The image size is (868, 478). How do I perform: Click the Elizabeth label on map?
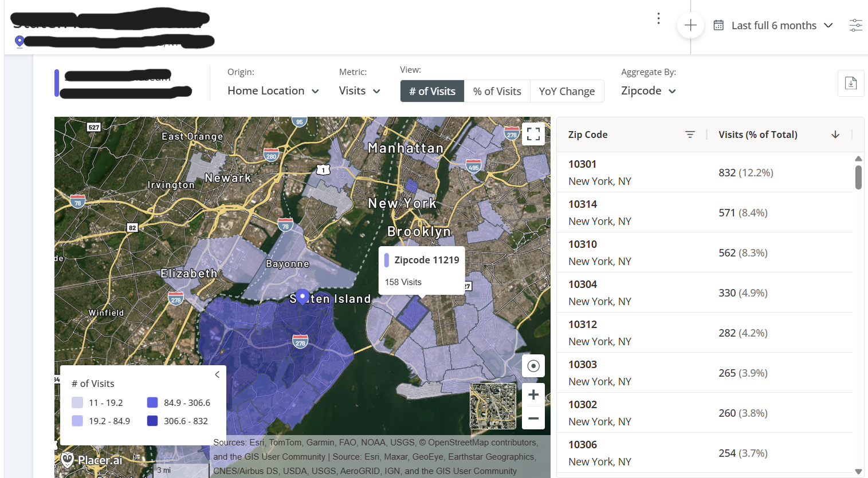[x=189, y=274]
